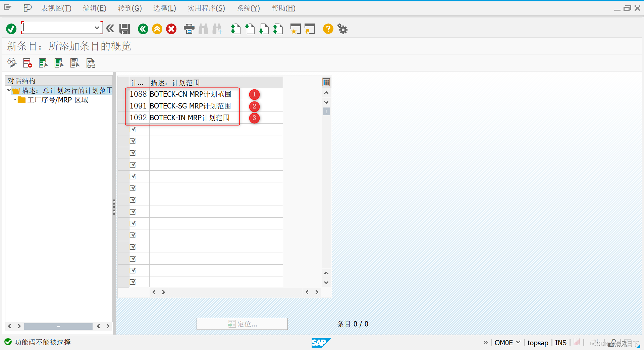Image resolution: width=644 pixels, height=350 pixels.
Task: Click the Print icon
Action: 189,29
